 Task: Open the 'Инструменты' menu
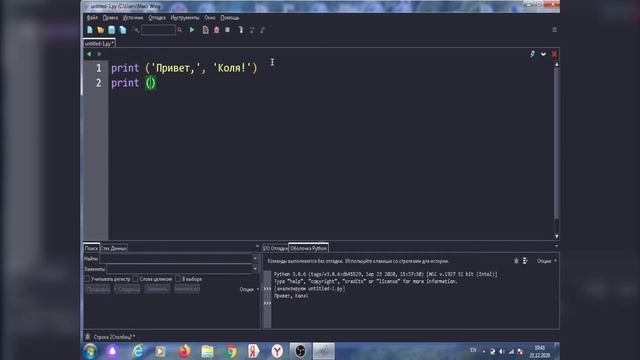pos(185,18)
